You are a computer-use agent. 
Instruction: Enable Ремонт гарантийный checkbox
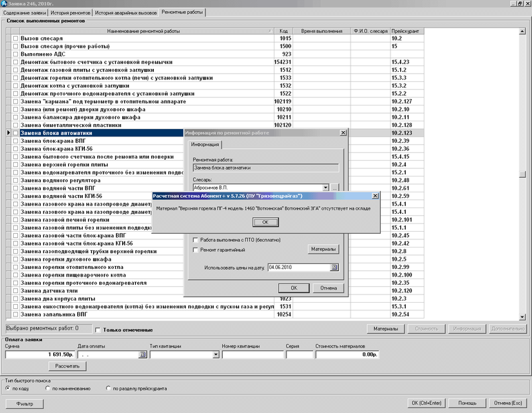(195, 250)
